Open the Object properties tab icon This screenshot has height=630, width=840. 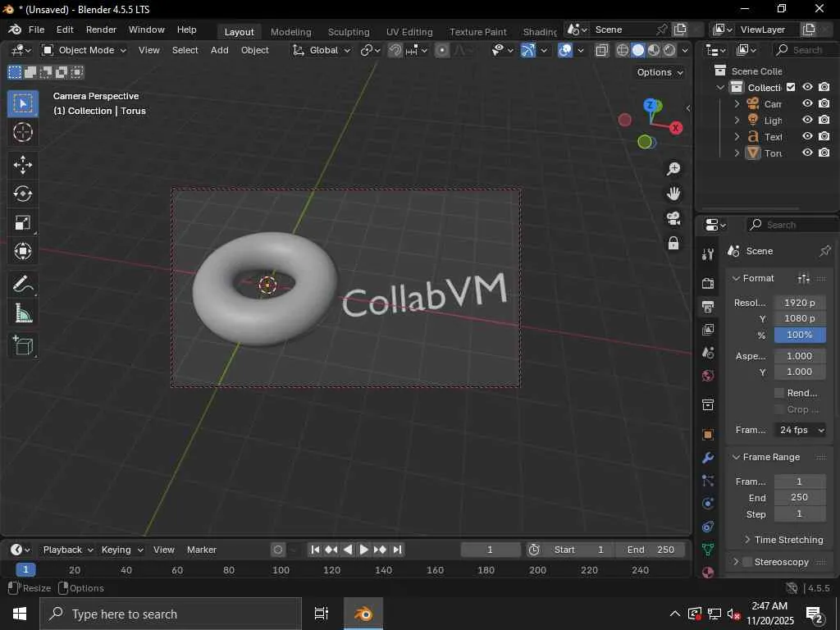708,435
